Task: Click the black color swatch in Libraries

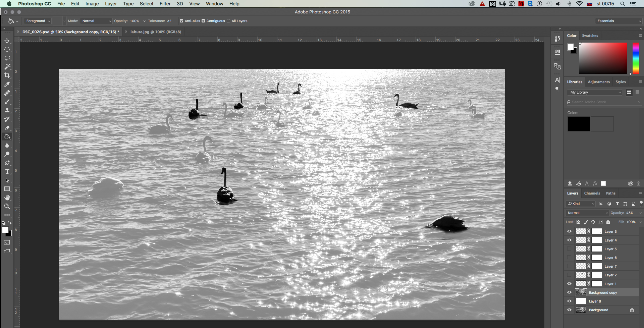Action: 579,124
